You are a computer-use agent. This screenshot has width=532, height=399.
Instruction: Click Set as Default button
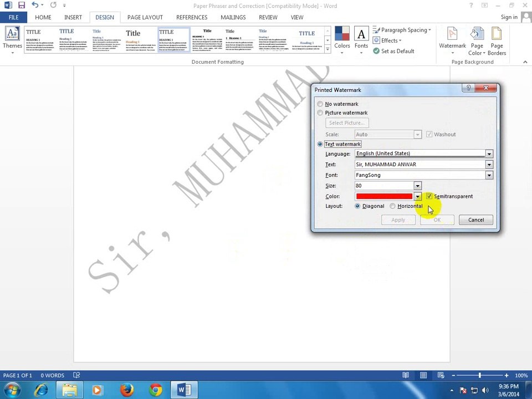click(393, 51)
